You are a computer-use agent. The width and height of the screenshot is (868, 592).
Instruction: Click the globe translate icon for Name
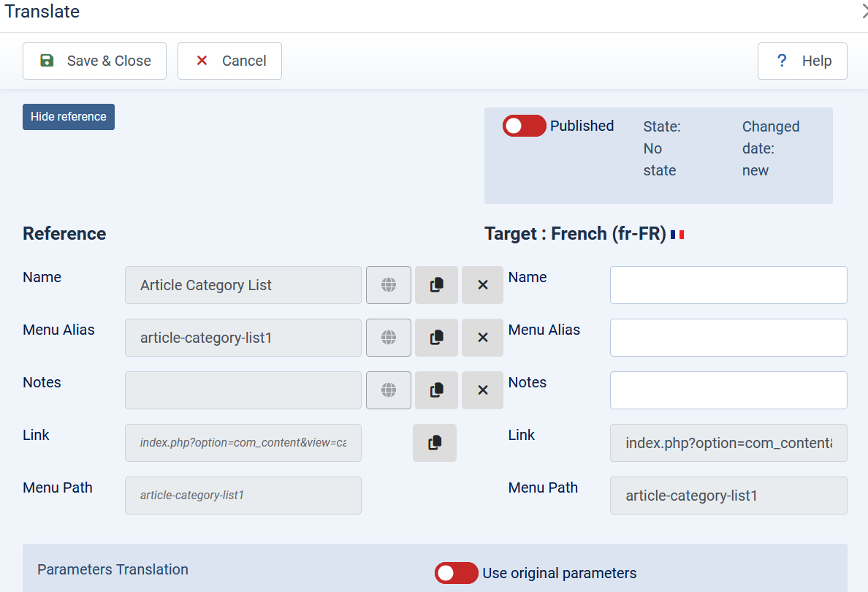tap(388, 285)
